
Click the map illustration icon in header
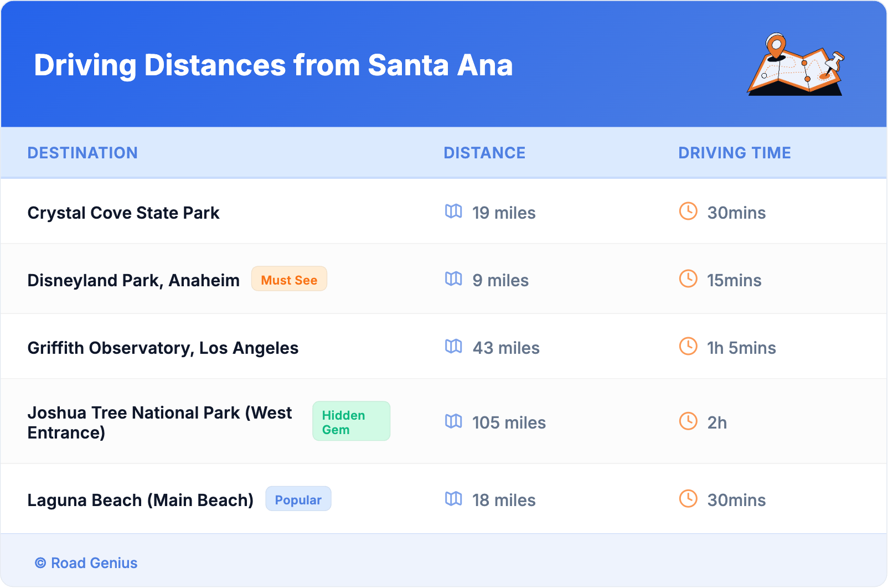click(x=796, y=65)
